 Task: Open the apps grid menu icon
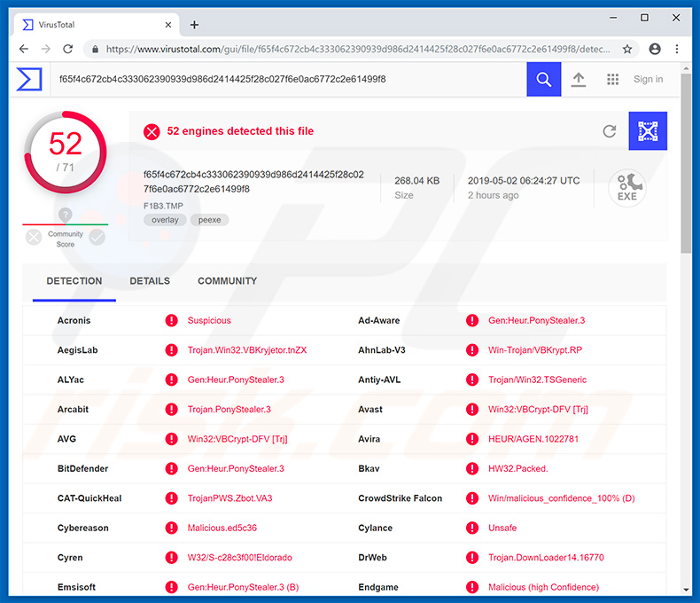coord(612,80)
